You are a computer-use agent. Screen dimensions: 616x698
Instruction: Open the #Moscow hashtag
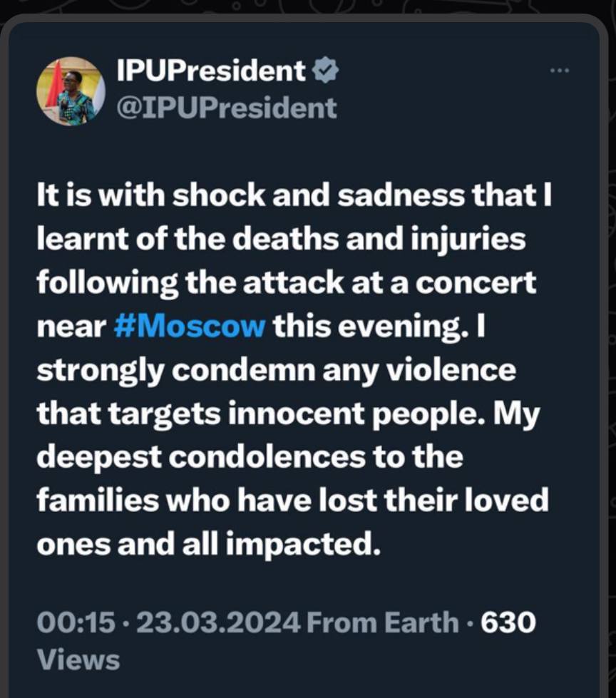coord(189,327)
